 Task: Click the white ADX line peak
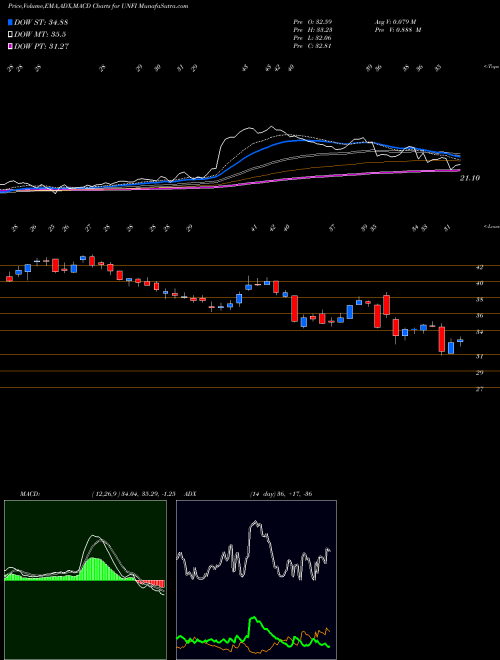point(255,523)
